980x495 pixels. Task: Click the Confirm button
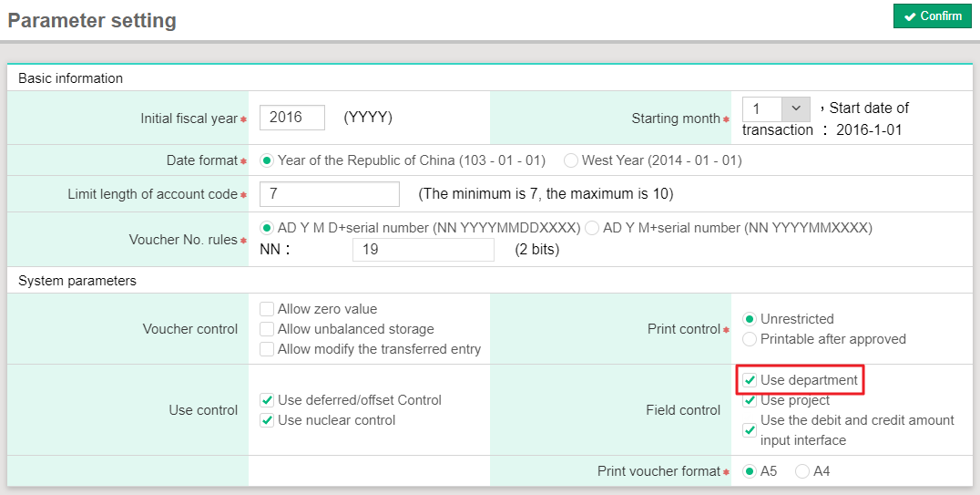pyautogui.click(x=932, y=16)
